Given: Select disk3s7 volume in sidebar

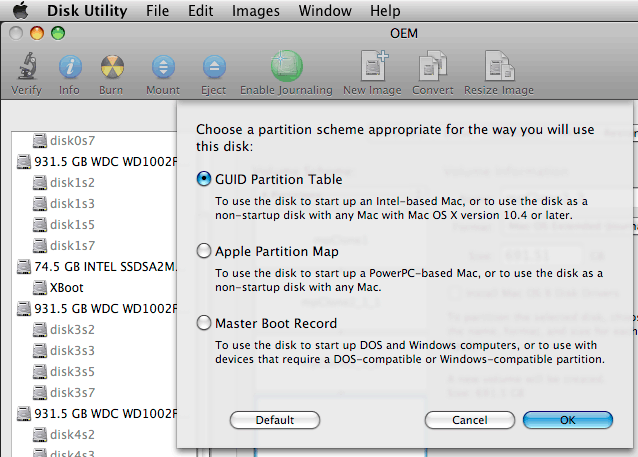Looking at the screenshot, I should [x=64, y=393].
